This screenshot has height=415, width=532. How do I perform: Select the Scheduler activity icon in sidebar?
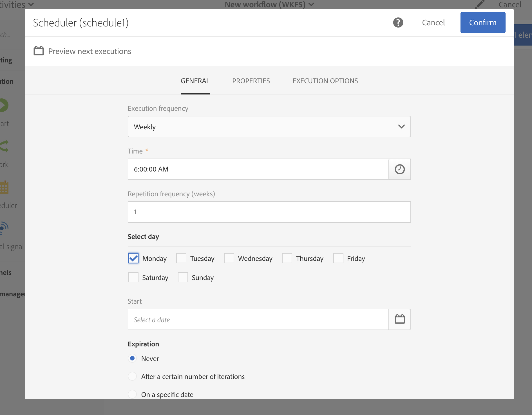(5, 188)
